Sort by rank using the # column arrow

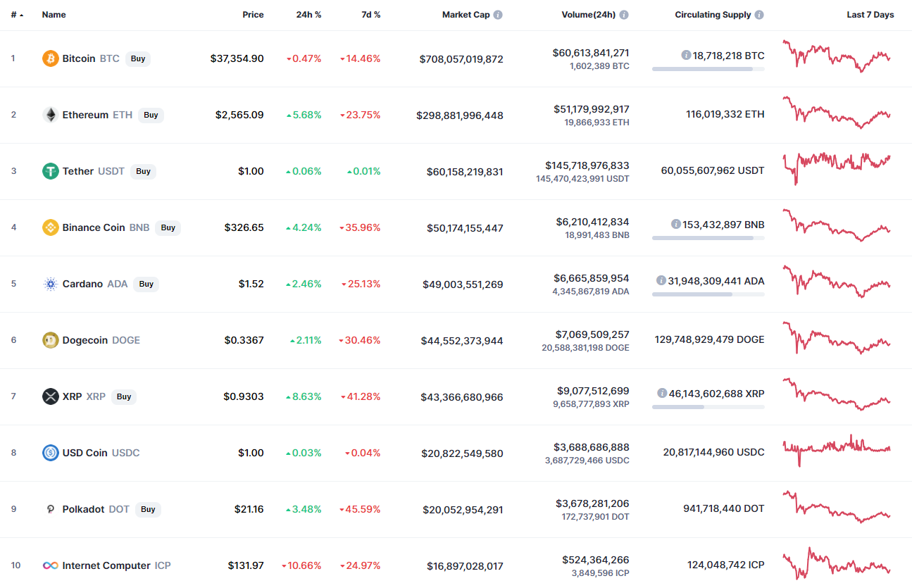click(18, 15)
